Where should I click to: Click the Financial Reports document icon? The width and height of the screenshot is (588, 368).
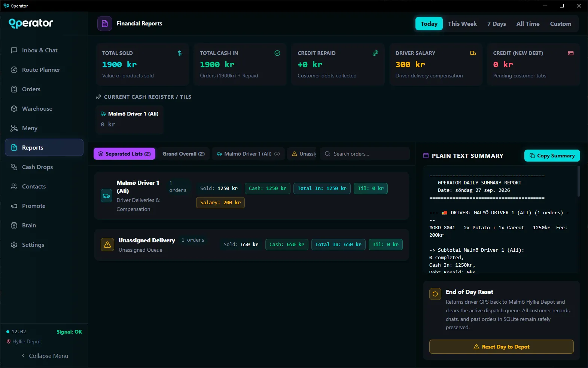pos(105,24)
